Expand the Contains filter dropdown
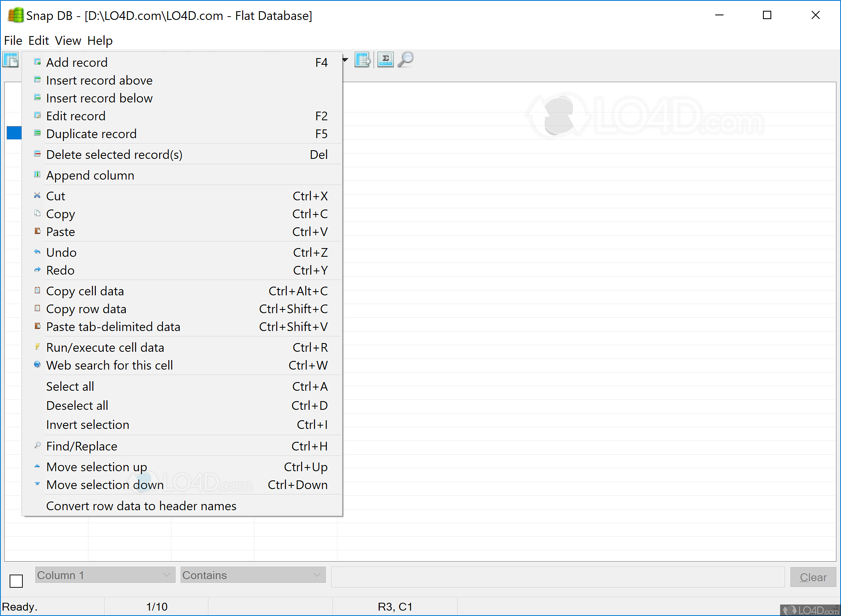 point(253,575)
